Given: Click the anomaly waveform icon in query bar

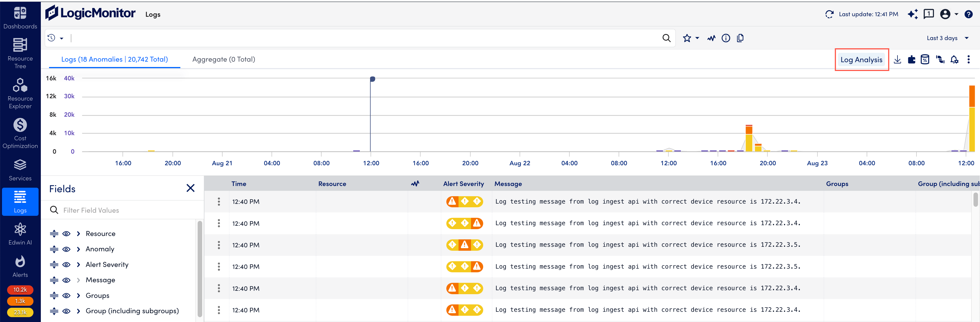Looking at the screenshot, I should (711, 38).
